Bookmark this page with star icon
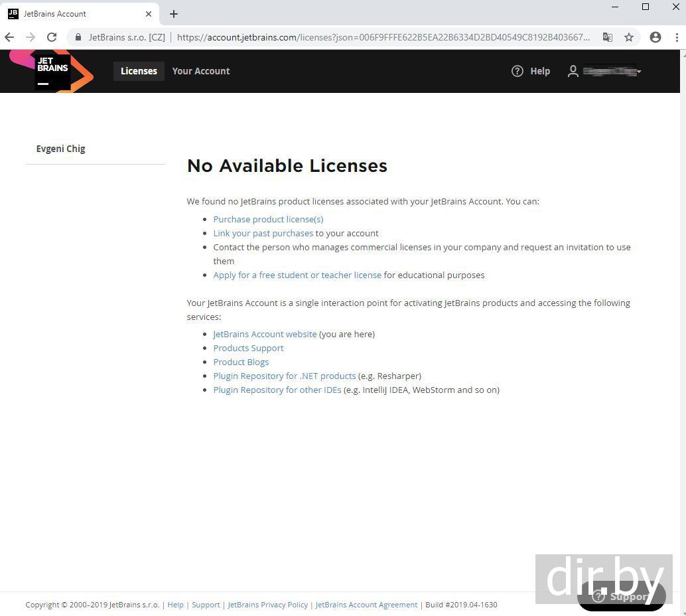 [629, 37]
